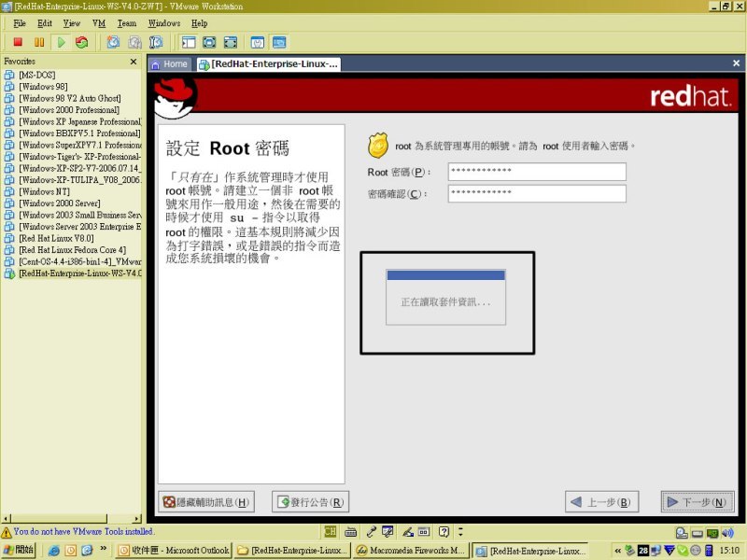Close the Favorites panel
The height and width of the screenshot is (560, 747).
[134, 62]
